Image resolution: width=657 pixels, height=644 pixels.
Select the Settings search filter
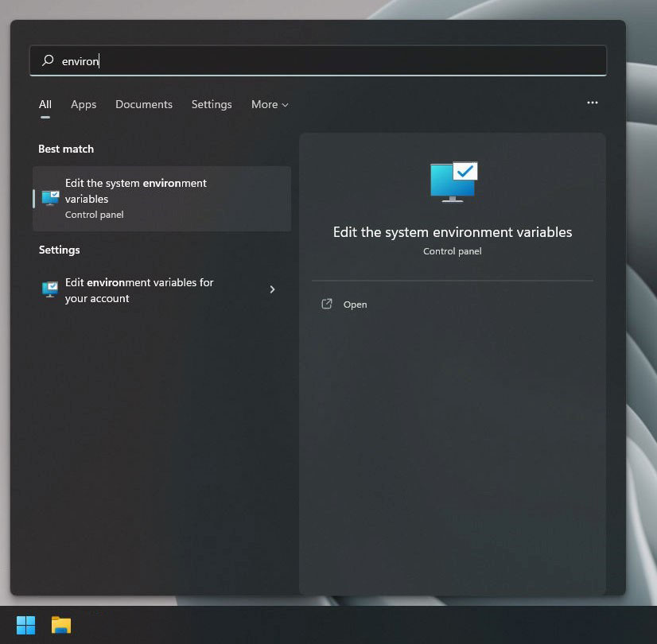coord(212,104)
